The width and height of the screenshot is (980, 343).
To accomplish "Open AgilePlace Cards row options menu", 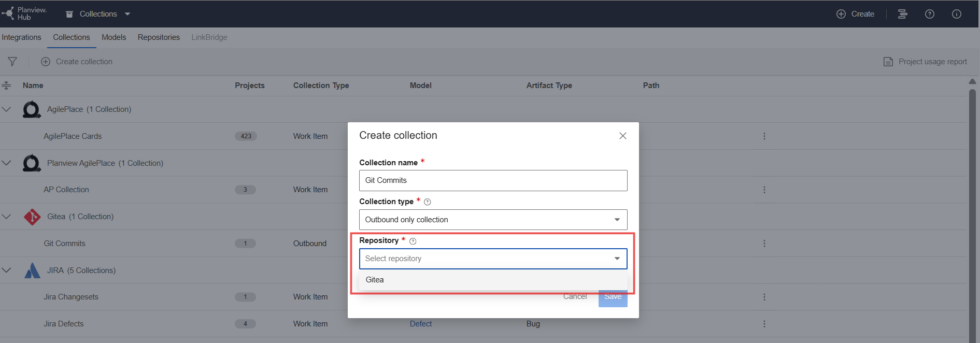I will coord(764,136).
